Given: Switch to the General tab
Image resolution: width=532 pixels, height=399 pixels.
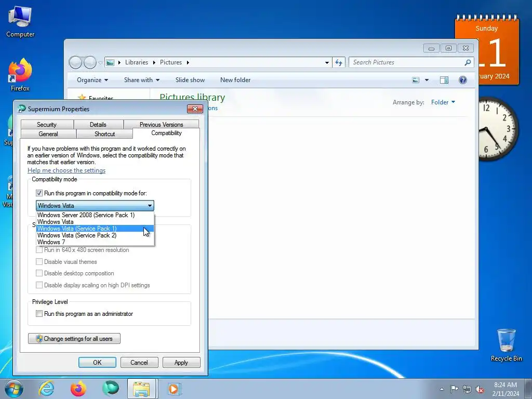Looking at the screenshot, I should click(48, 134).
